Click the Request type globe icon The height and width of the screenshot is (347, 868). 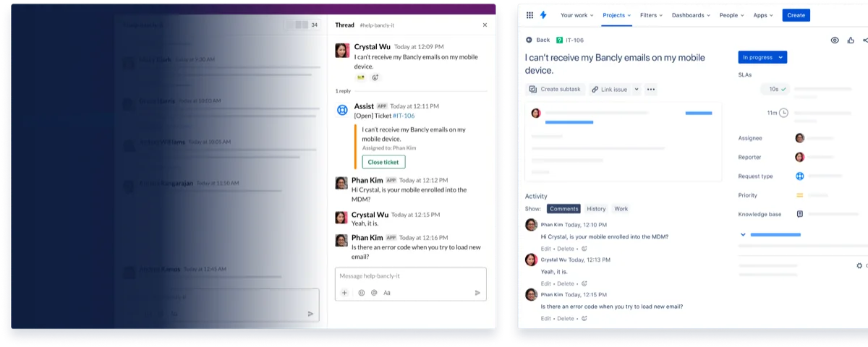coord(800,176)
